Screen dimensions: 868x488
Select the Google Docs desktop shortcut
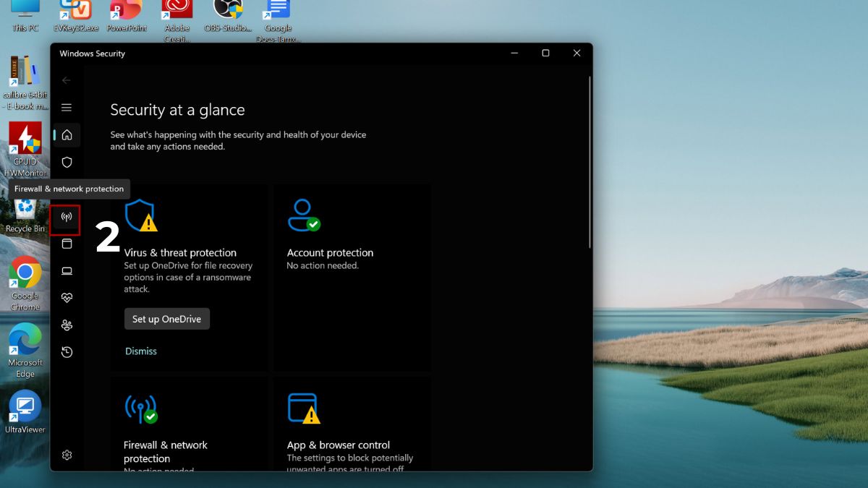click(x=278, y=22)
